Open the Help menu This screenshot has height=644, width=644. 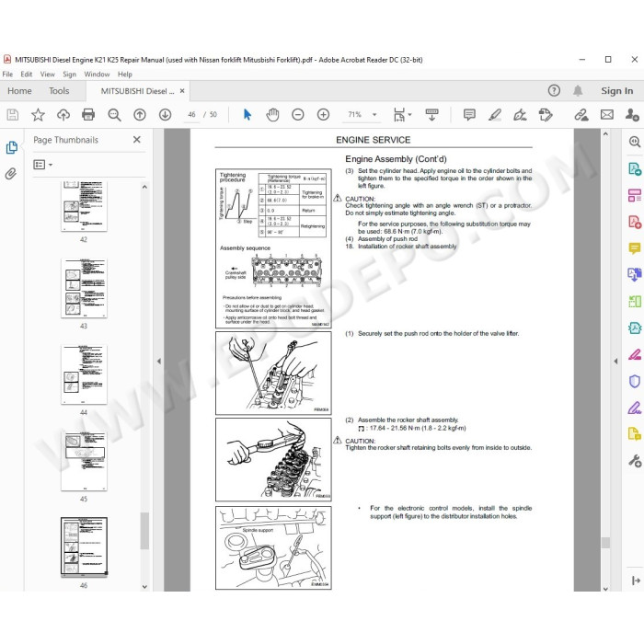point(125,75)
